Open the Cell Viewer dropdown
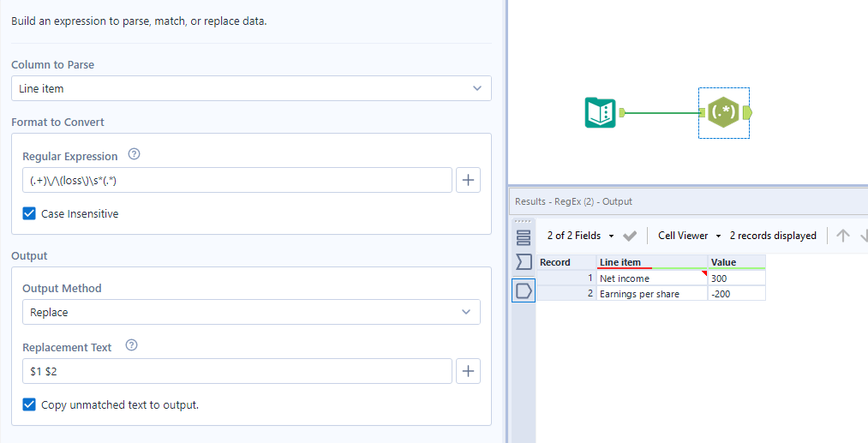This screenshot has width=868, height=443. point(689,236)
